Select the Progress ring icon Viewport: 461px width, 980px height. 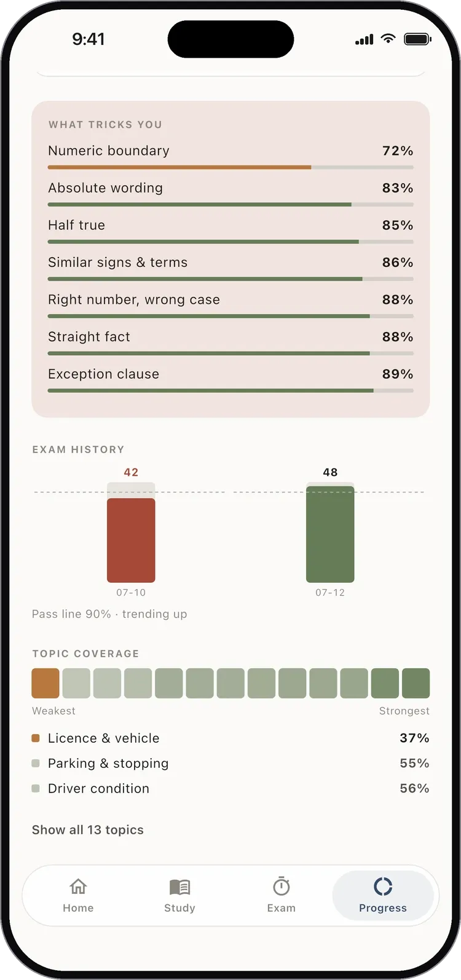pos(383,887)
